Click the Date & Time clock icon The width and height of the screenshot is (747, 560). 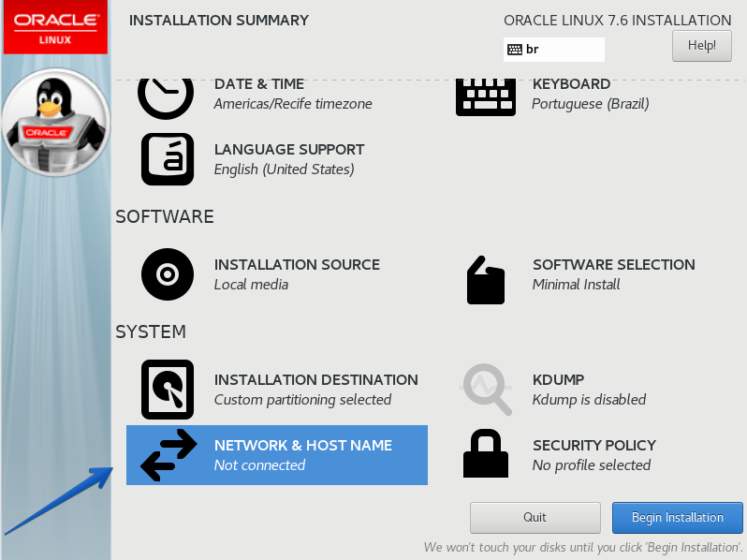[167, 96]
